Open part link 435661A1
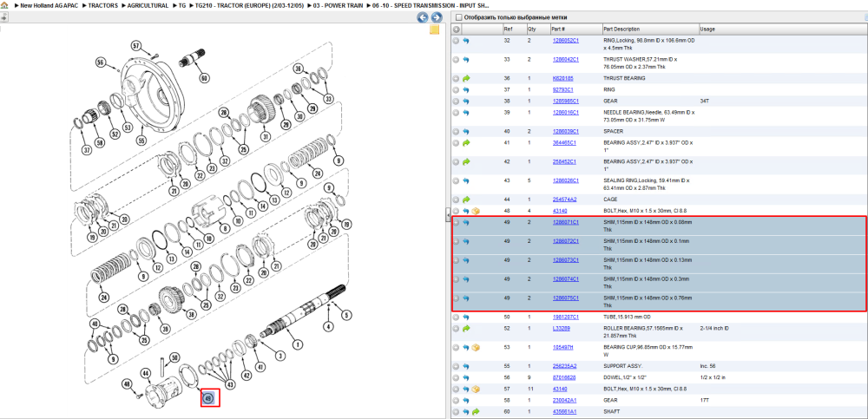 (565, 412)
